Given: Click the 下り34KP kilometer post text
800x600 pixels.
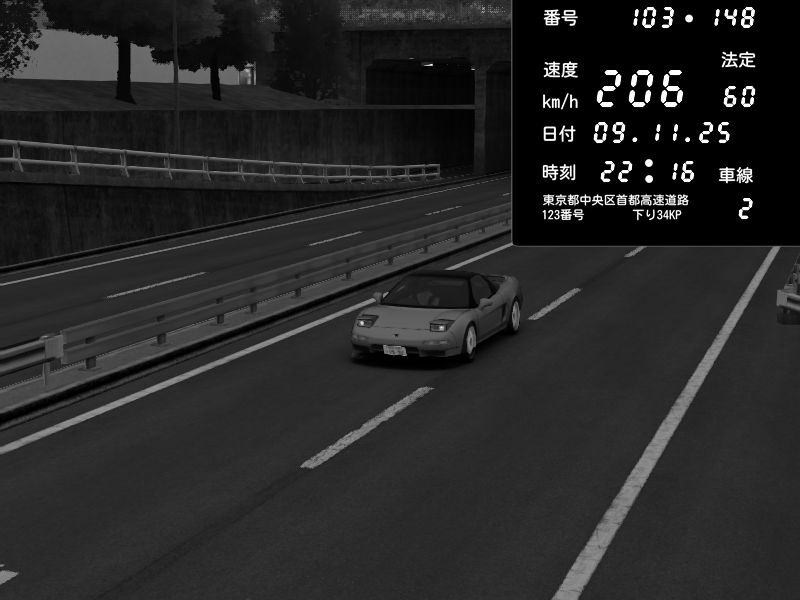Looking at the screenshot, I should pyautogui.click(x=657, y=215).
